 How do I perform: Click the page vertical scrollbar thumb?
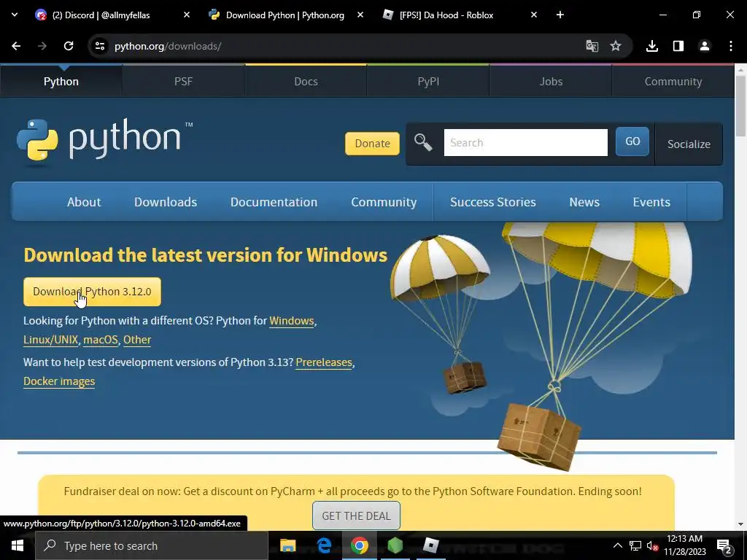coord(740,105)
